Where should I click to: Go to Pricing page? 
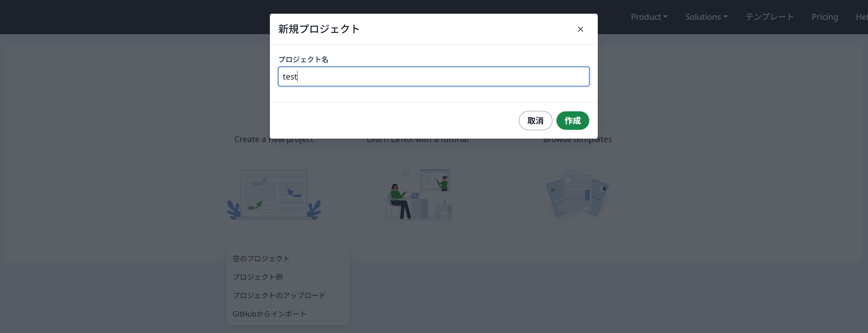point(825,17)
